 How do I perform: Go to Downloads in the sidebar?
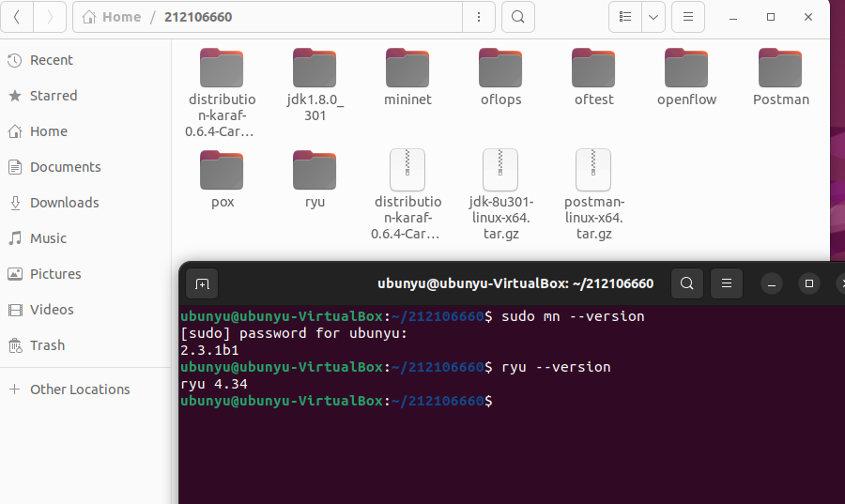[x=64, y=203]
